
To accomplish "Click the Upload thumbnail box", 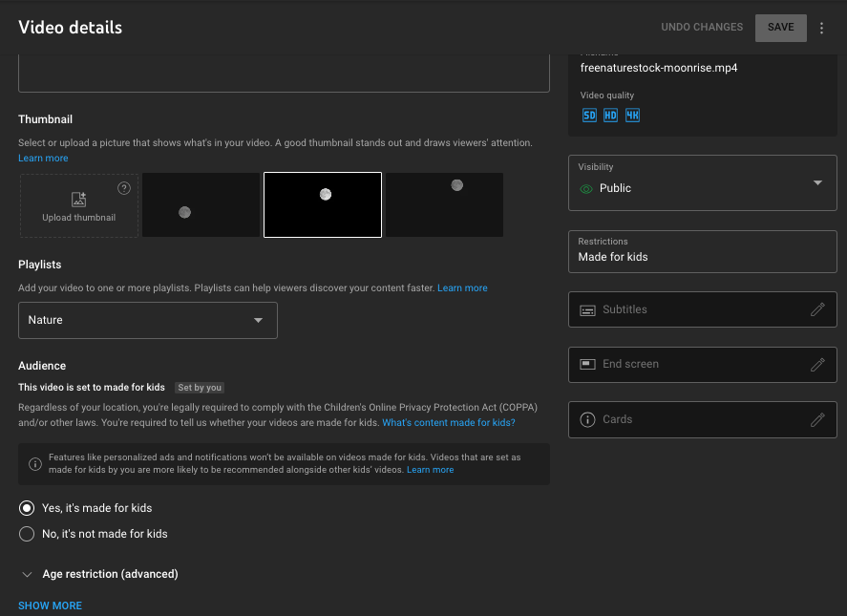I will [79, 205].
